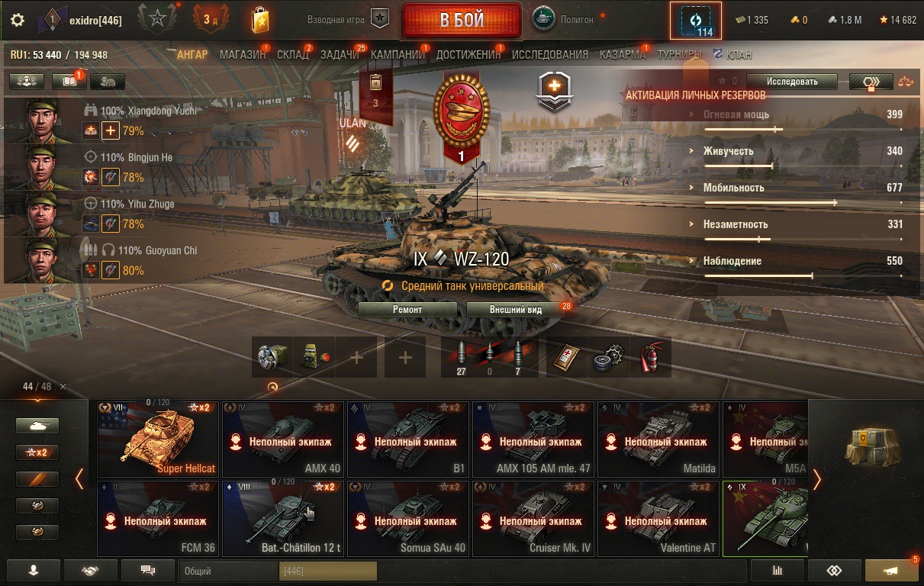Open notification megaphone button

(x=891, y=570)
